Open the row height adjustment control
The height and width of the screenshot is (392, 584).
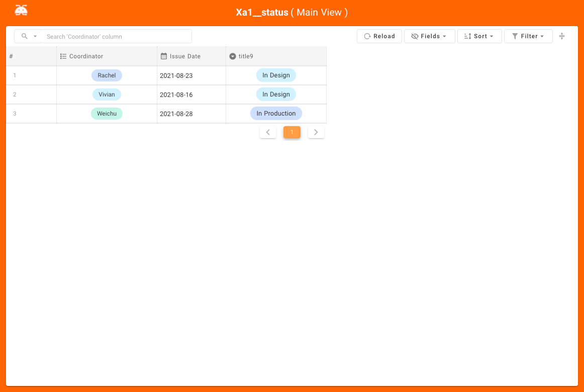coord(561,36)
